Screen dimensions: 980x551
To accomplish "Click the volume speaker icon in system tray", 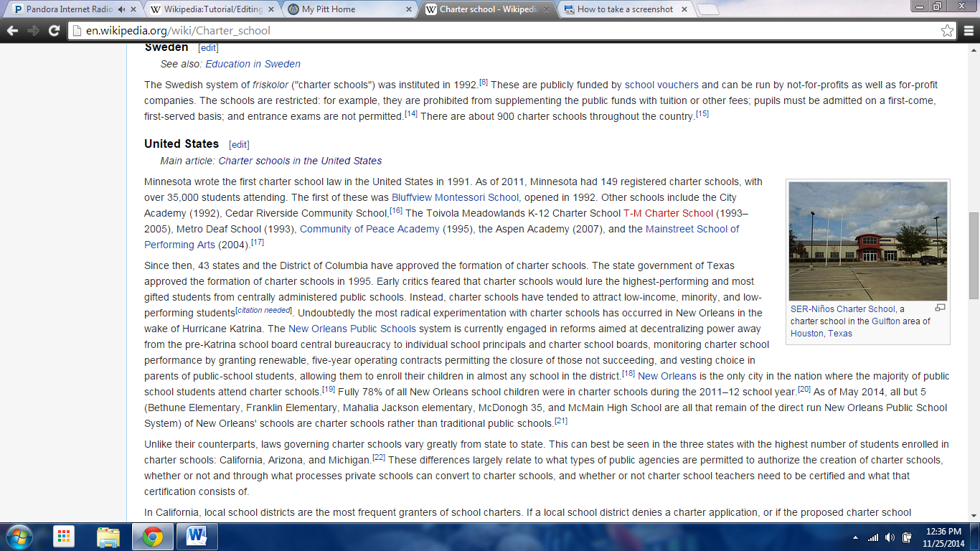I will click(890, 537).
